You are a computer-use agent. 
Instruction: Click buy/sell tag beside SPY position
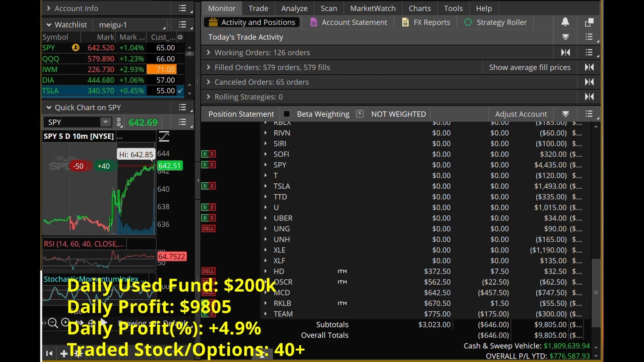[x=208, y=165]
